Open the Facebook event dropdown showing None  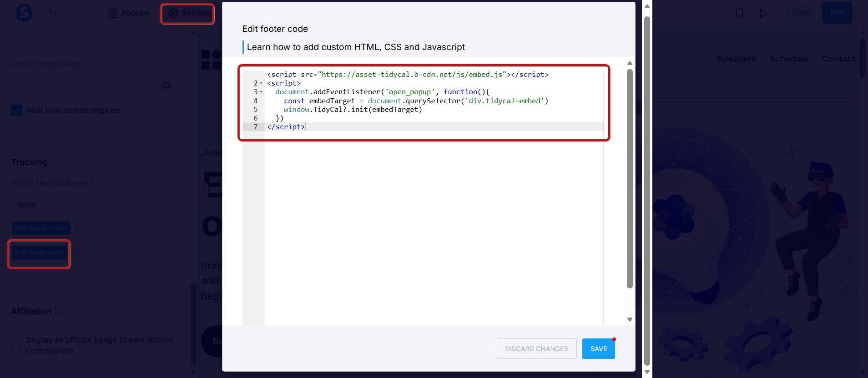94,205
